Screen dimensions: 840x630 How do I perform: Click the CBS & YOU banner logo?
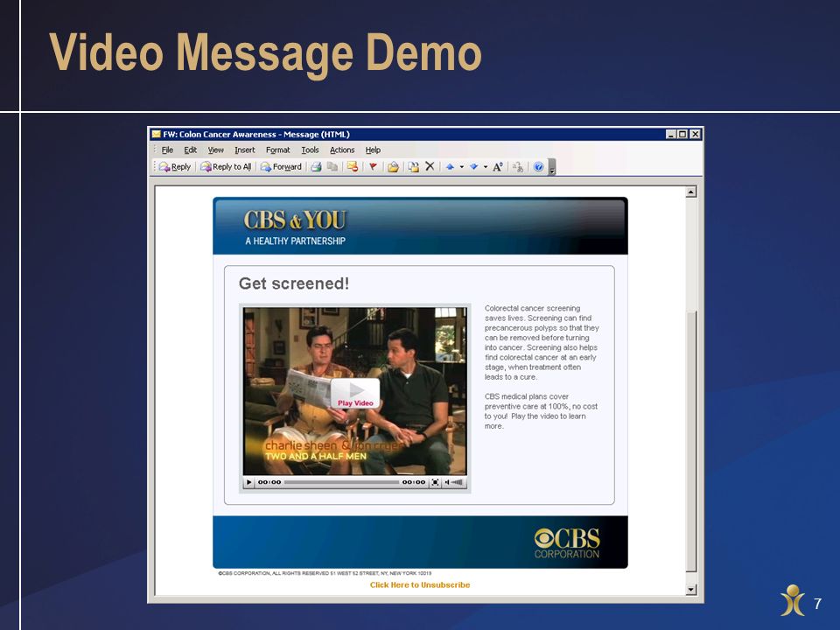[x=295, y=220]
